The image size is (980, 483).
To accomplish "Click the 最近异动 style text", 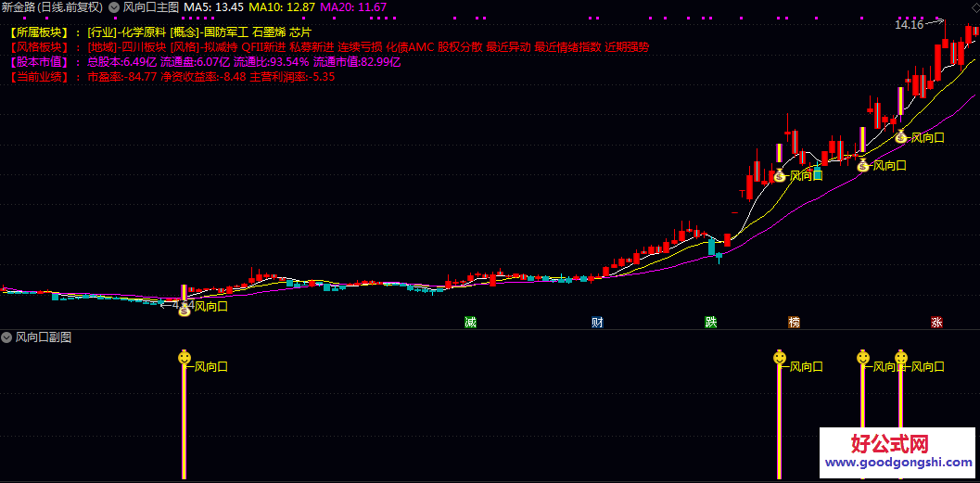I will 507,47.
